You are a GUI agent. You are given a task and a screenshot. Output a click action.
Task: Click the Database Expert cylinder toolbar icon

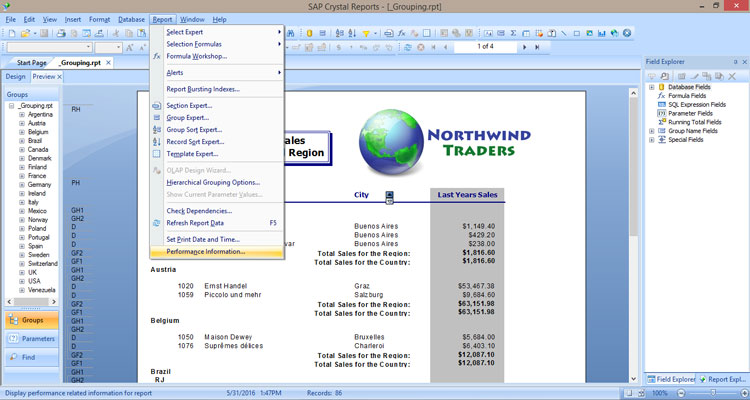tap(309, 33)
